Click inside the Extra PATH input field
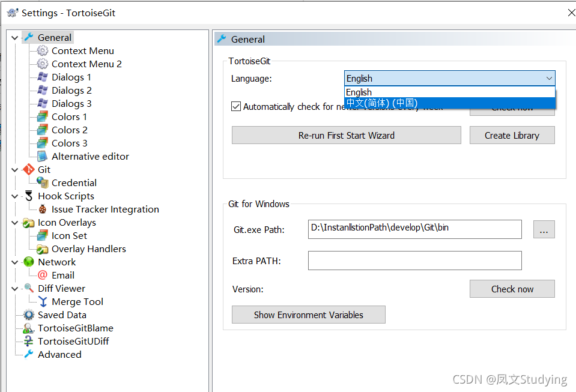Viewport: 576px width, 392px height. tap(414, 261)
